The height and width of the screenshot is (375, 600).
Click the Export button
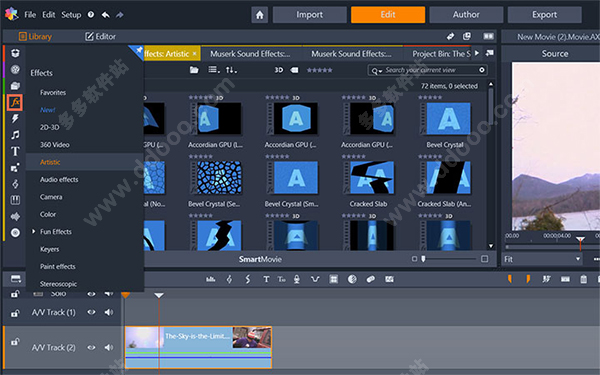point(544,15)
